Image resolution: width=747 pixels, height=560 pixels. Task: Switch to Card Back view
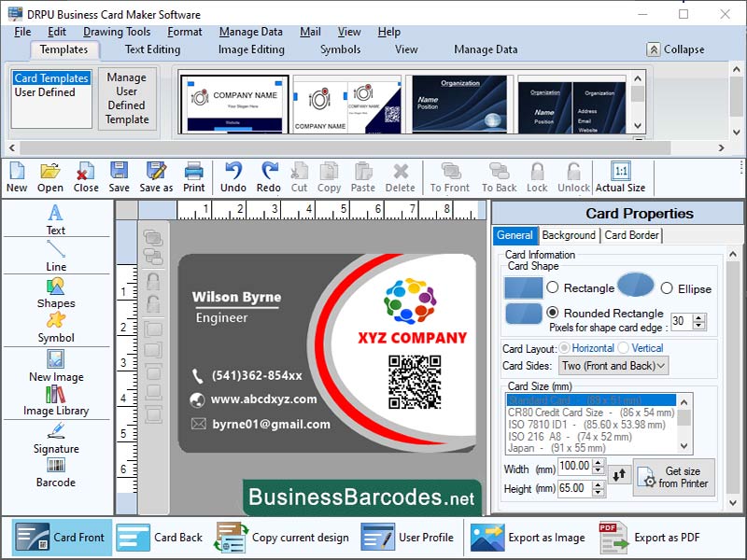pos(160,539)
